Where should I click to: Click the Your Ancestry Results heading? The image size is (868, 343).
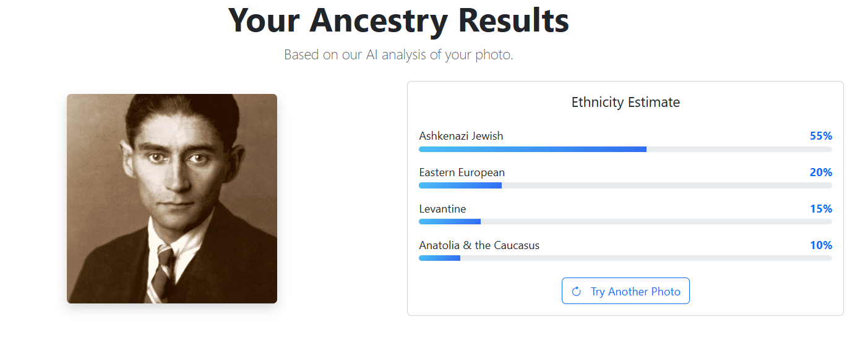coord(398,20)
